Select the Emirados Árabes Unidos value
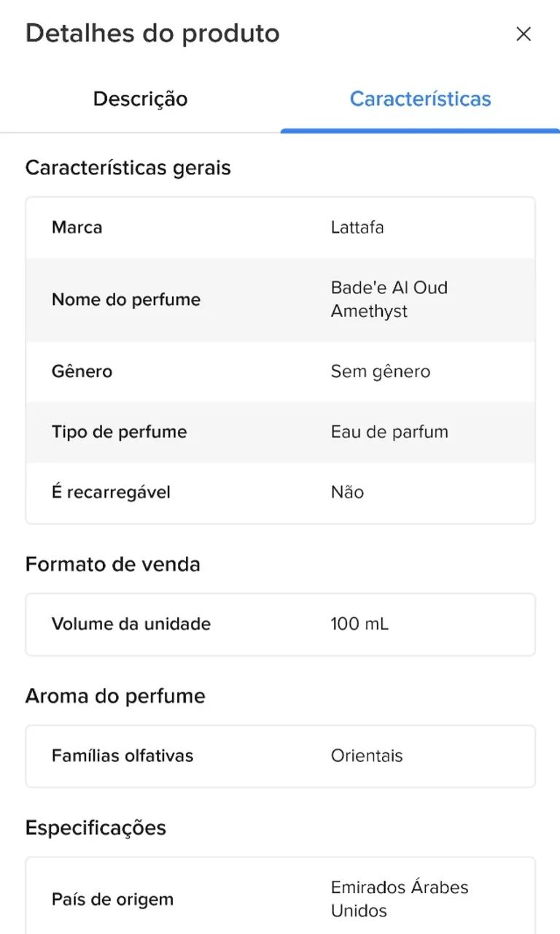The height and width of the screenshot is (934, 560). 400,899
